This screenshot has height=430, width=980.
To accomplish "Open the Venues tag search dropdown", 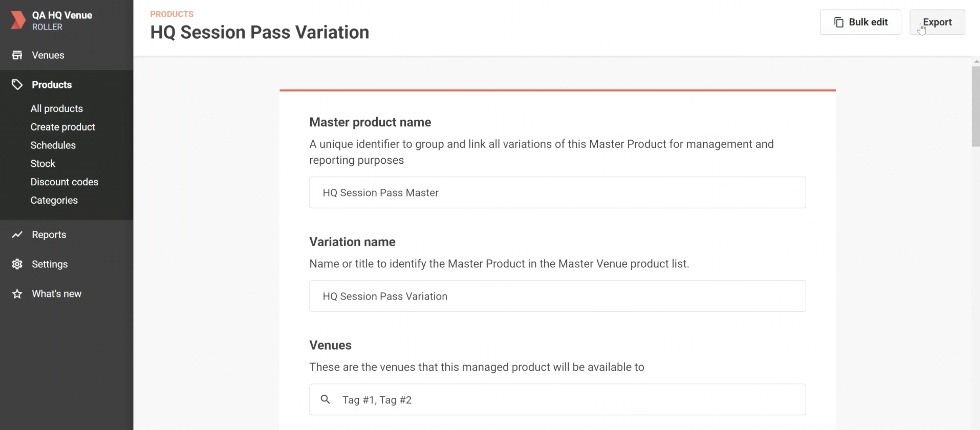I will pyautogui.click(x=571, y=399).
